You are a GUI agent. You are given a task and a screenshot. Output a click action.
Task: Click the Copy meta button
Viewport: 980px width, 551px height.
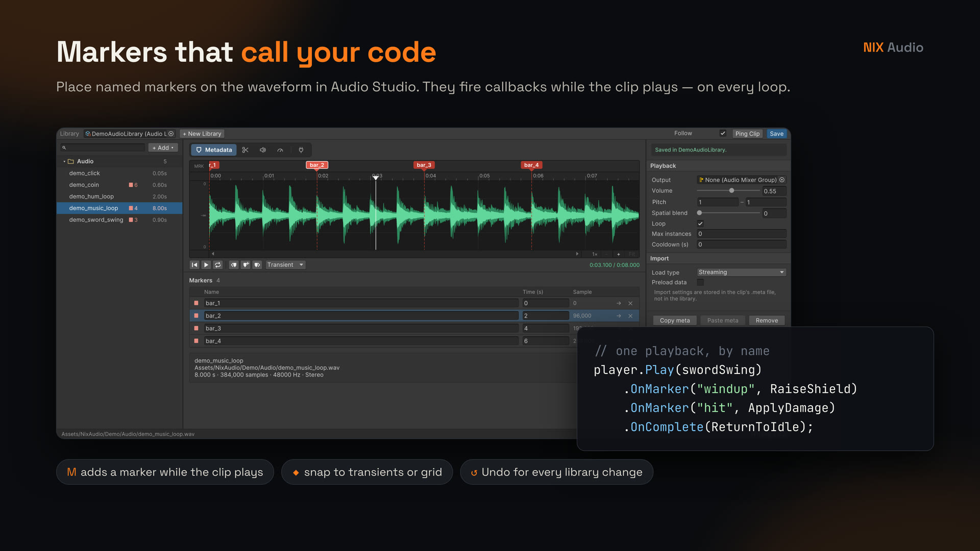point(675,320)
